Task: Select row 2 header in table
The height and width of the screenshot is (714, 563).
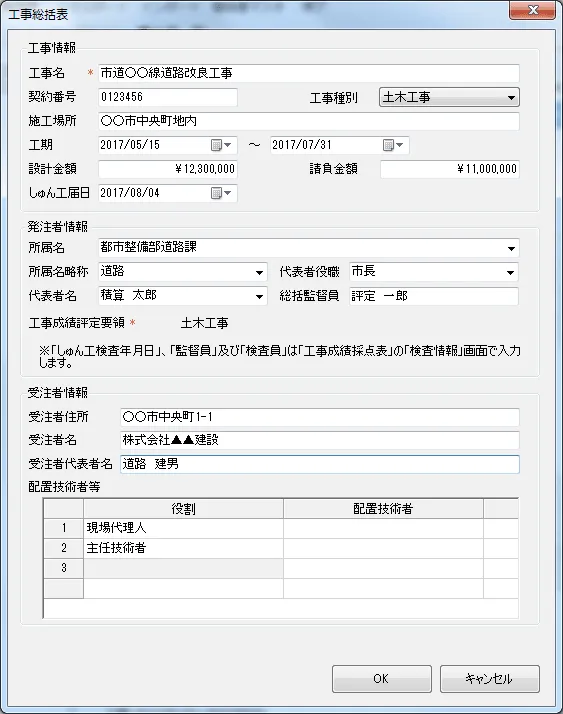Action: 64,548
